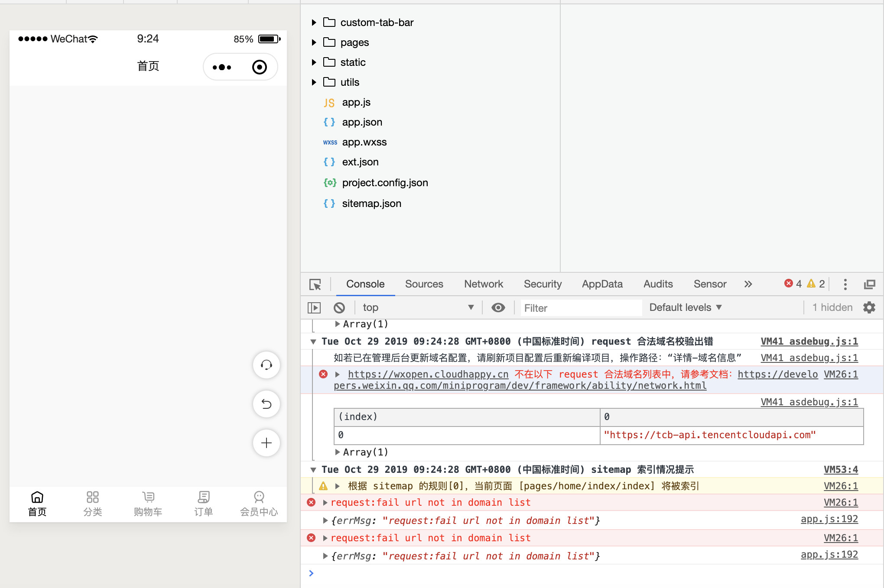Open the app.js:192 source link
The height and width of the screenshot is (588, 884).
point(829,519)
